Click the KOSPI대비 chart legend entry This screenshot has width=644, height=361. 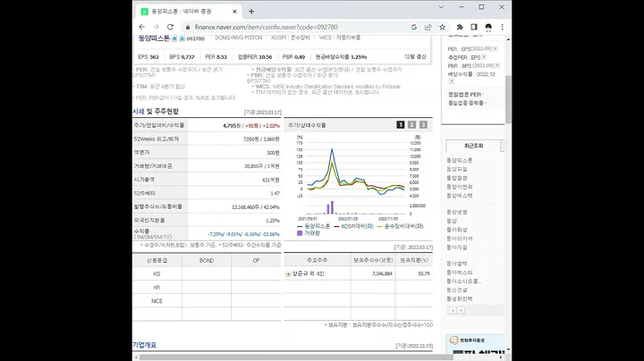[x=354, y=226]
